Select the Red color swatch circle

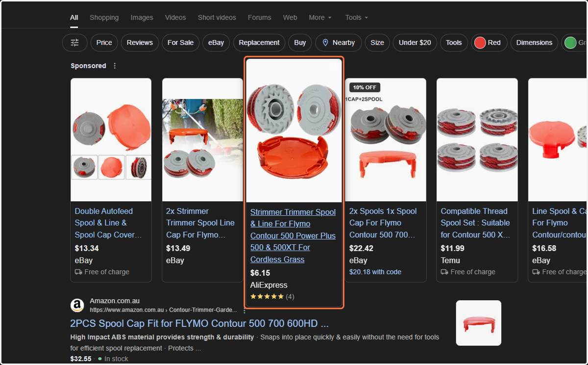point(480,43)
